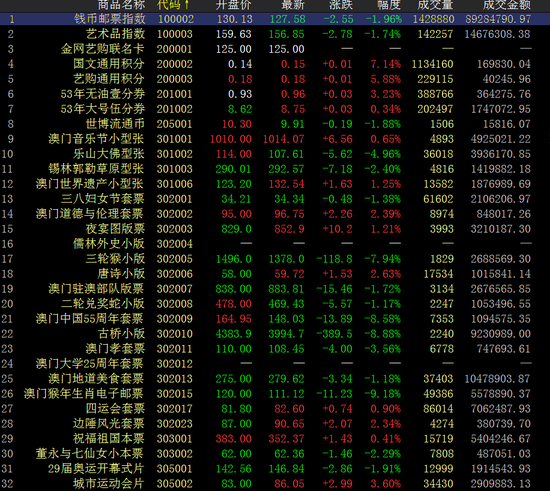Pick 29届奥运开幕式片 entry
550x491 pixels.
click(x=96, y=469)
